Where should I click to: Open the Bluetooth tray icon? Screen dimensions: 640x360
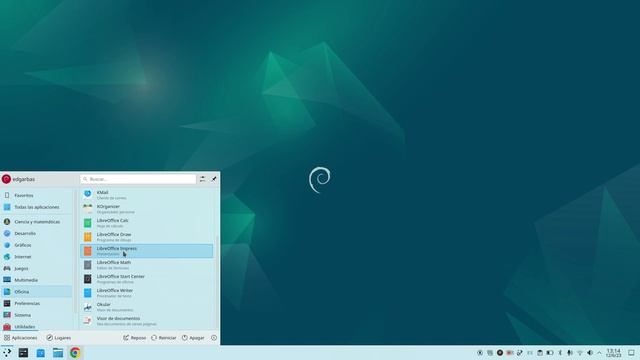(560, 353)
